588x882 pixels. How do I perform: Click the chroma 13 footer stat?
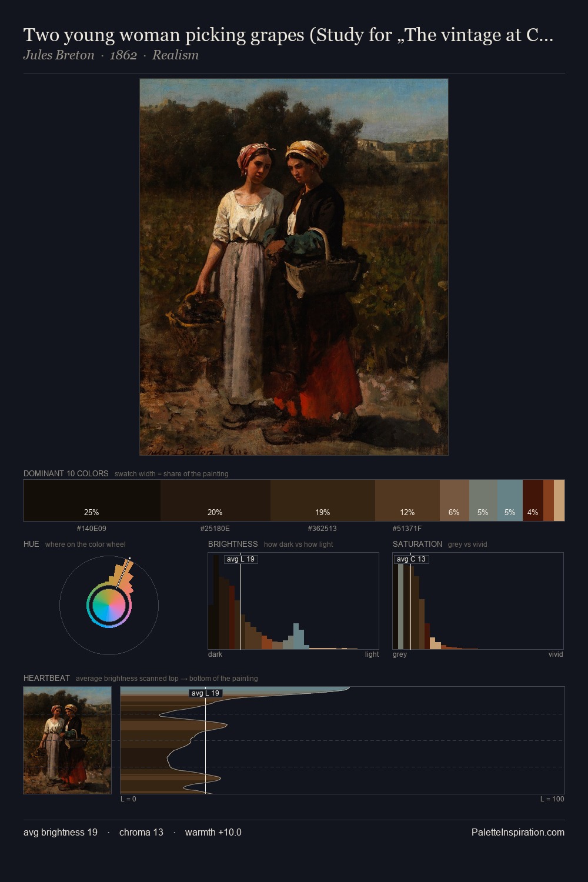click(141, 832)
